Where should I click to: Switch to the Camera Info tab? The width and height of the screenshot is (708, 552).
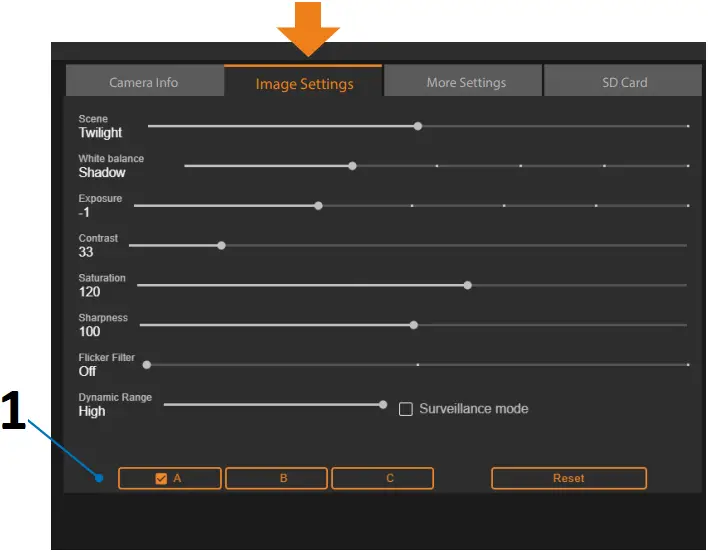144,81
